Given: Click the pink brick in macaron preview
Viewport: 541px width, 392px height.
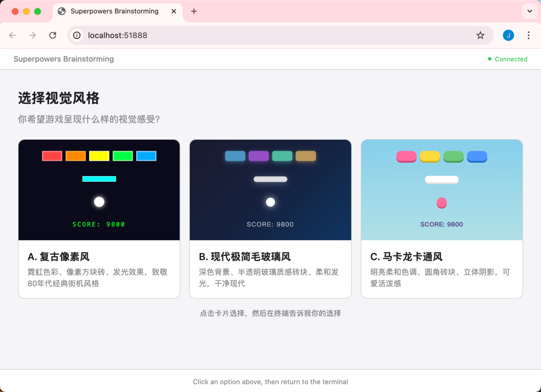Looking at the screenshot, I should click(406, 157).
